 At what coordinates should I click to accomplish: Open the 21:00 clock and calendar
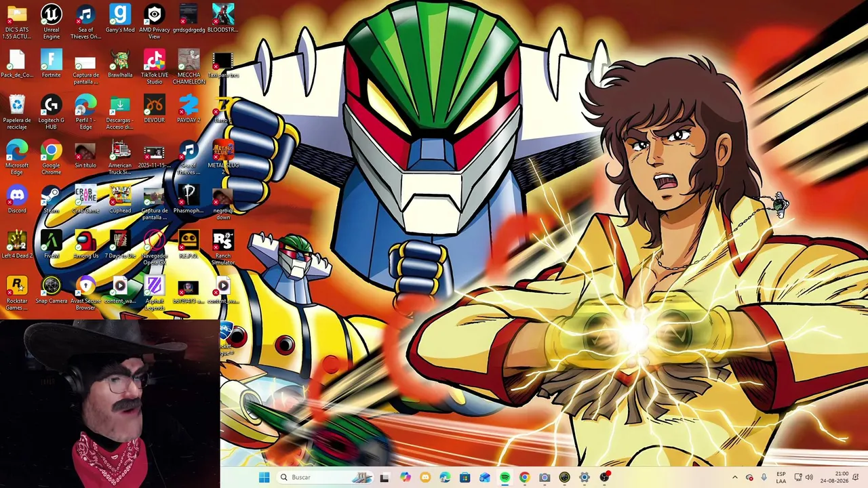coord(834,477)
